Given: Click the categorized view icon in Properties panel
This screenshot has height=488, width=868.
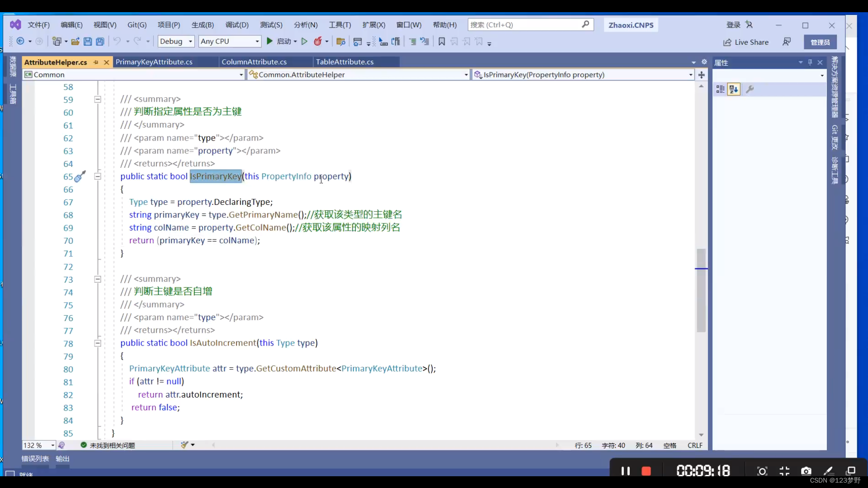Looking at the screenshot, I should [720, 90].
